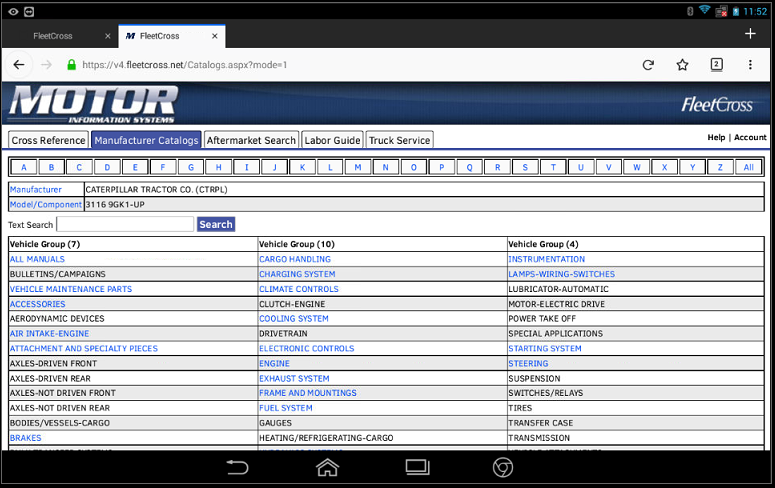The width and height of the screenshot is (775, 488).
Task: Filter manufacturers by letter M
Action: 358,167
